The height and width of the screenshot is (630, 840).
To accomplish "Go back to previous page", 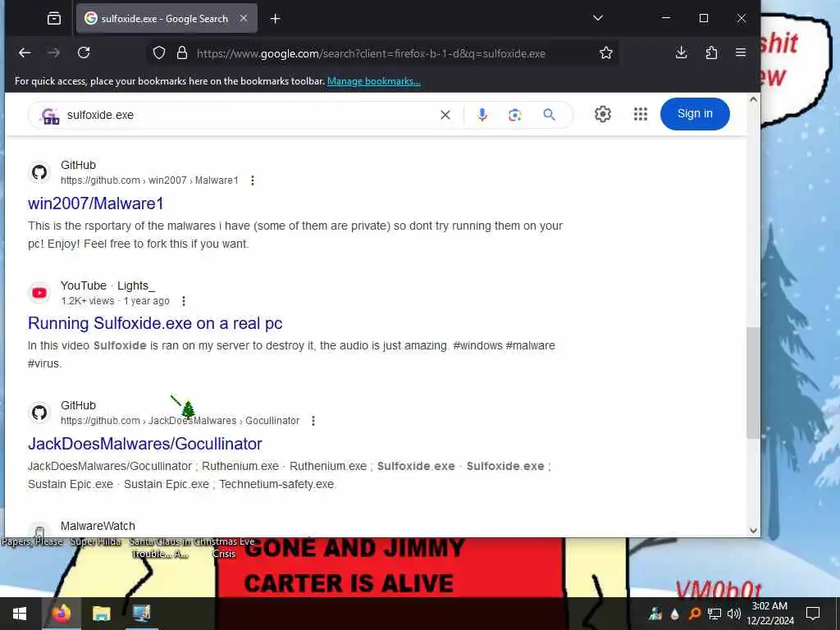I will pos(25,53).
